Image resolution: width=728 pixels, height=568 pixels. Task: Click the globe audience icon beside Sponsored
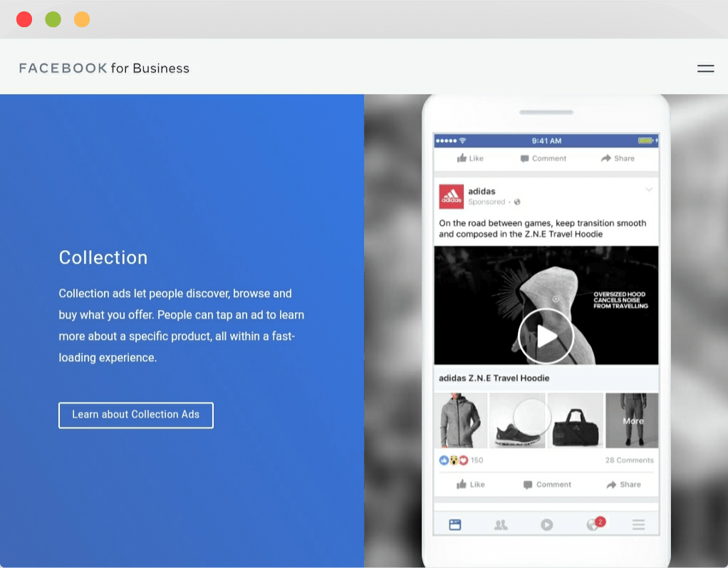(517, 202)
